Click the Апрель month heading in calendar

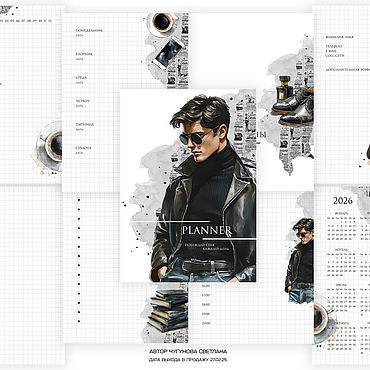coord(342,249)
